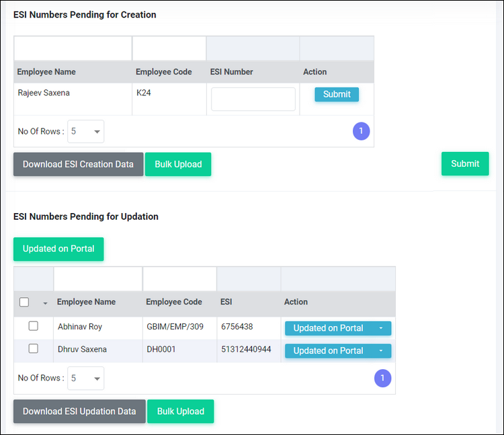
Task: Click page 1 indicator in Updation table
Action: tap(382, 378)
